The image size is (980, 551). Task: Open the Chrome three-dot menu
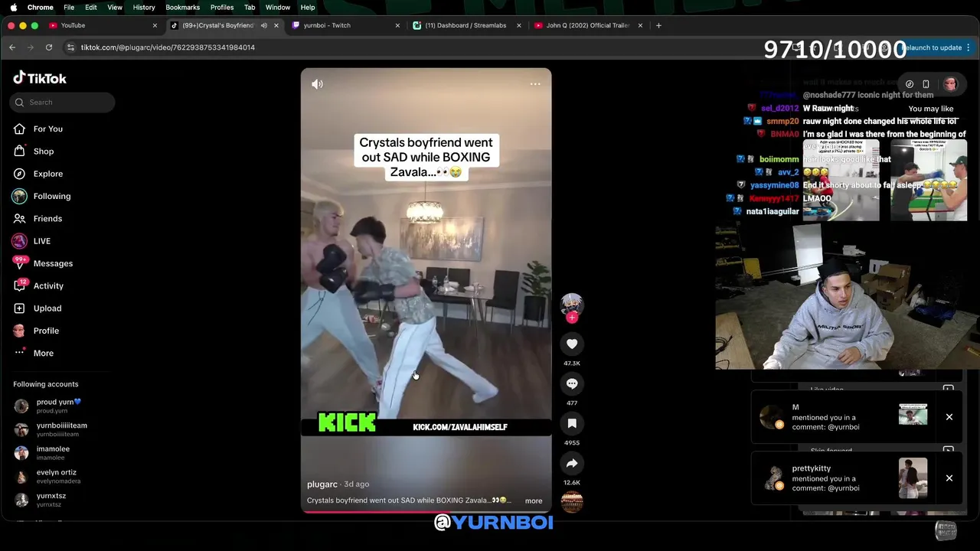pos(969,47)
